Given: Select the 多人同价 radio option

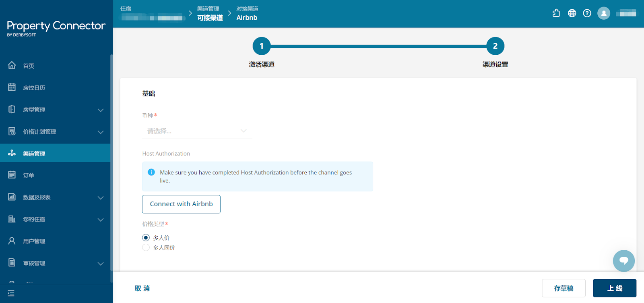Looking at the screenshot, I should (146, 247).
